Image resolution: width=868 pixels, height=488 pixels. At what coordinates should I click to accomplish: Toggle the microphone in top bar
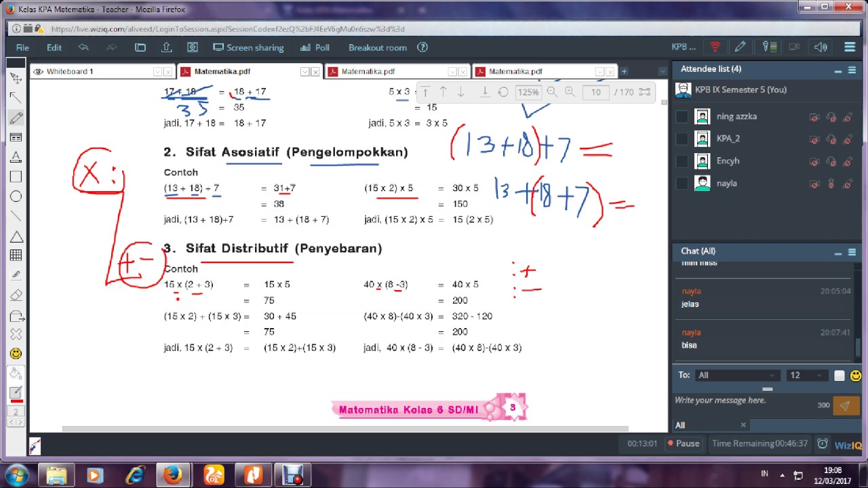pos(768,47)
